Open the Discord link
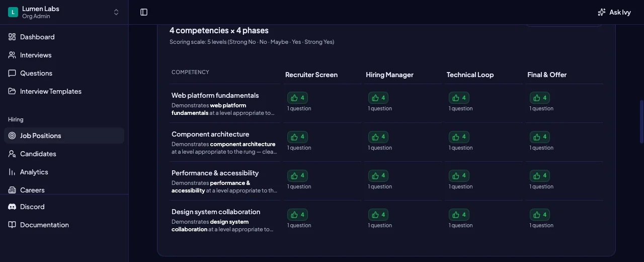The width and height of the screenshot is (644, 262). pos(64,207)
